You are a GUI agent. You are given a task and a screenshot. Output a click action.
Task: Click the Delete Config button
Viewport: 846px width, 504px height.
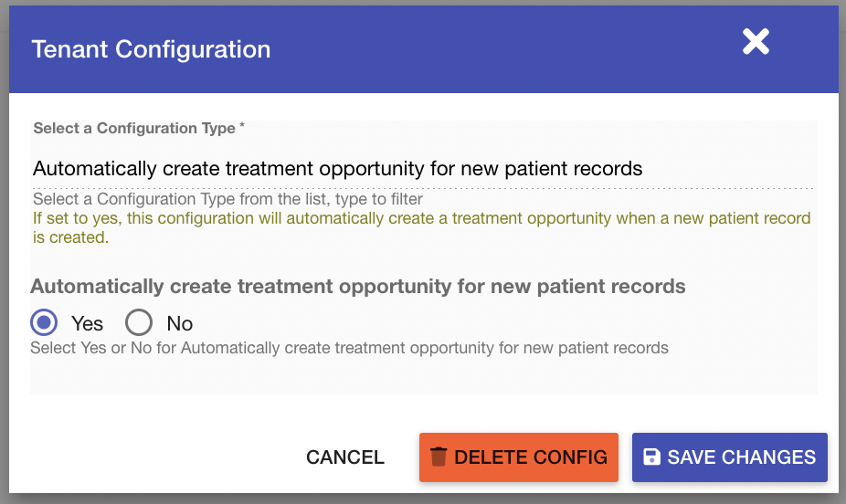pyautogui.click(x=519, y=457)
